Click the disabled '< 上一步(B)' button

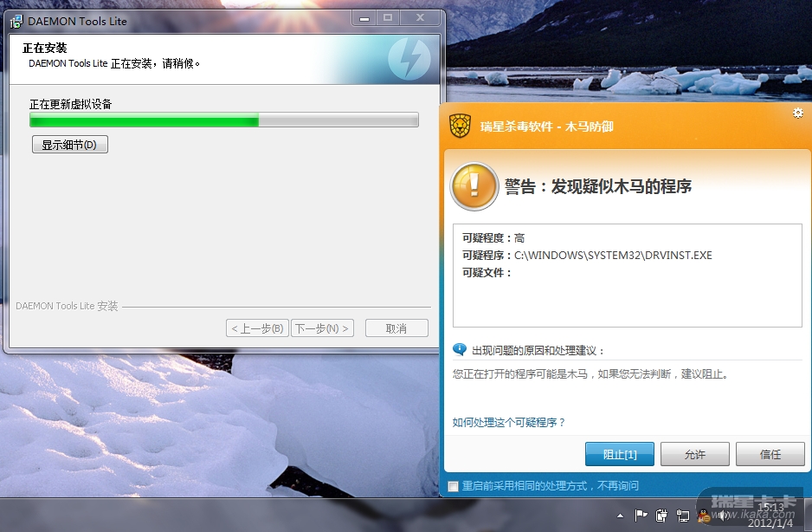click(257, 328)
